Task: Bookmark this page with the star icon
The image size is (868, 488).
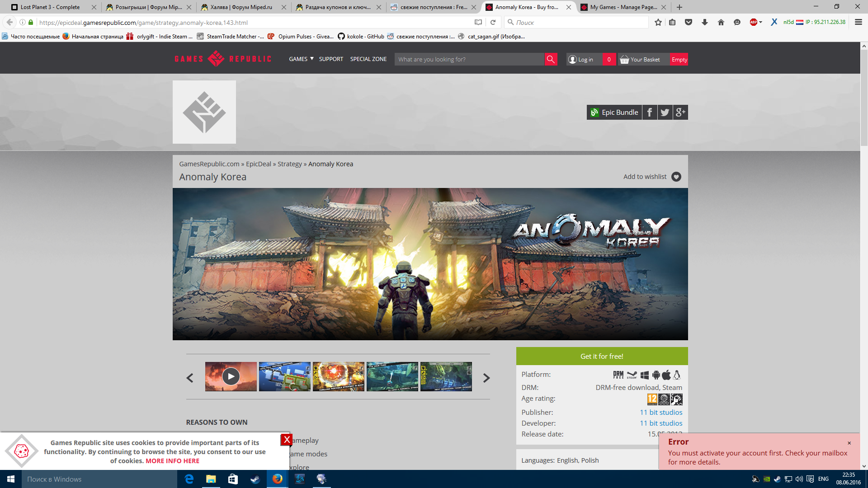Action: click(658, 22)
